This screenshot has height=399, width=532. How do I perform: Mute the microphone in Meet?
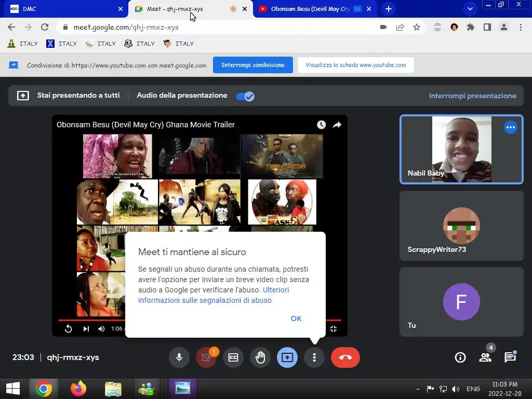point(179,357)
